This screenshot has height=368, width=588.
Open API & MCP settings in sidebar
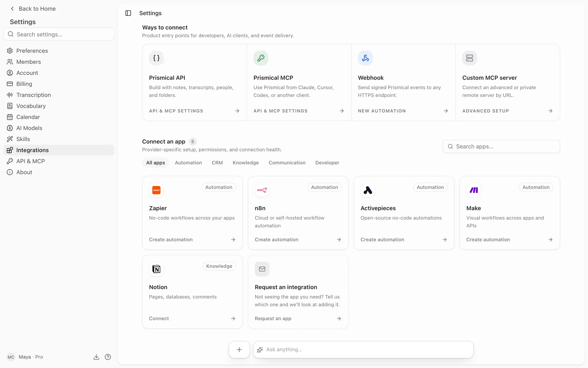59,161
